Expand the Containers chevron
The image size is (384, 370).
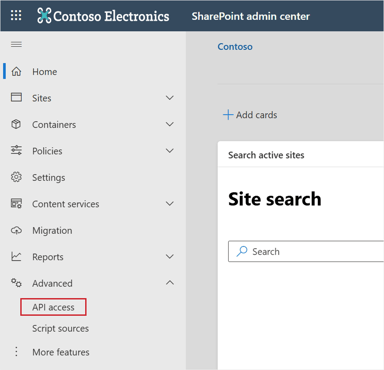coord(170,124)
